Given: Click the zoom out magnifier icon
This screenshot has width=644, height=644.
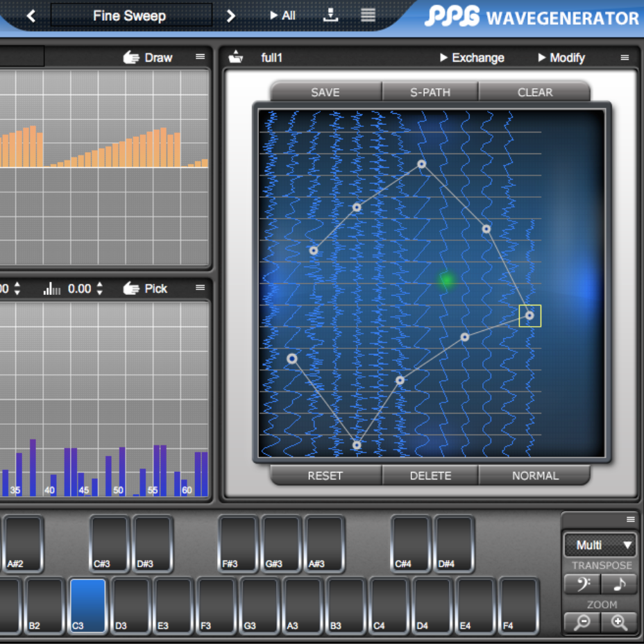Looking at the screenshot, I should pos(582,623).
